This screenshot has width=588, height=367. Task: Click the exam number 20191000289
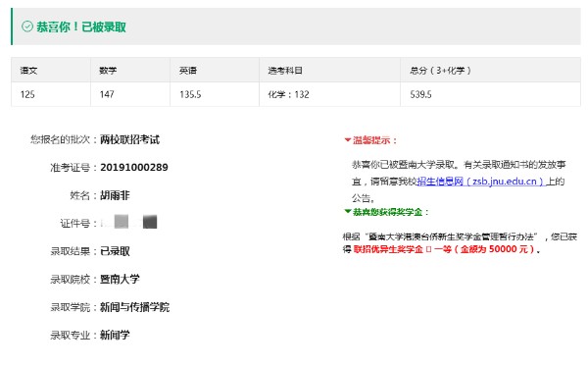134,168
